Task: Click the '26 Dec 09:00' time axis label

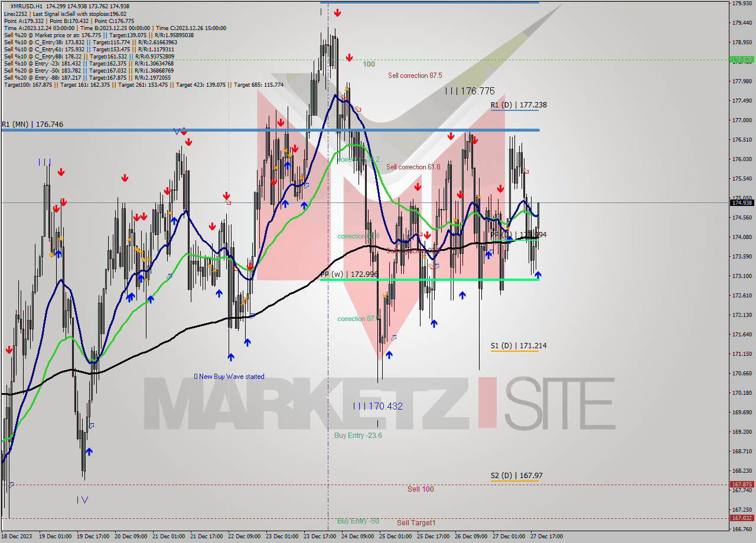Action: point(470,537)
